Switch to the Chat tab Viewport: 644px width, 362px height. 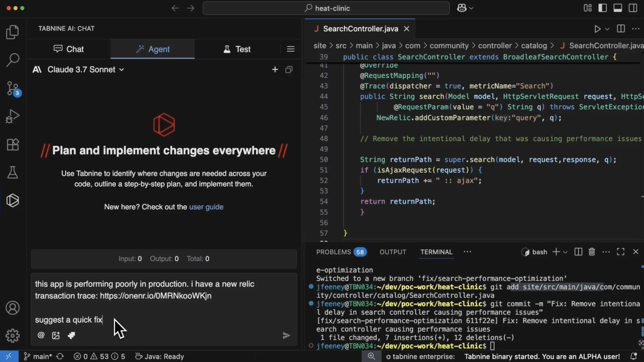(68, 49)
